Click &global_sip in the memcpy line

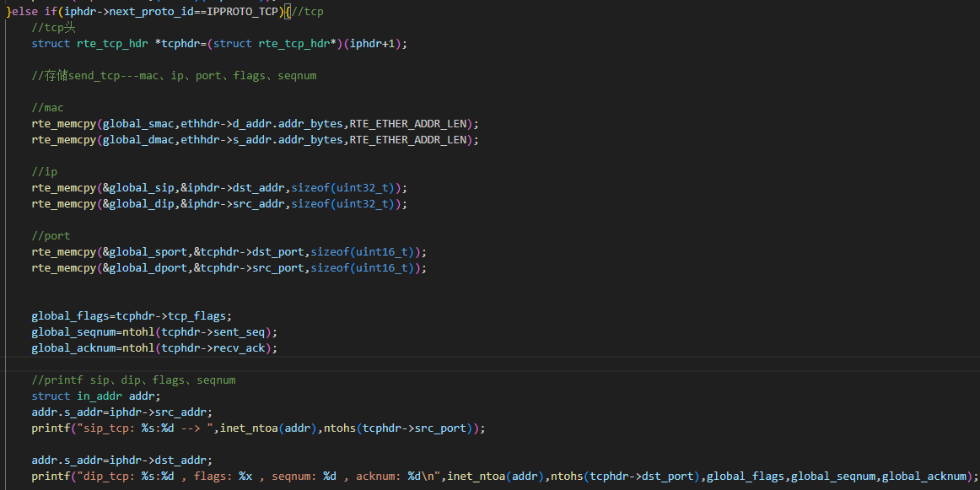coord(139,188)
